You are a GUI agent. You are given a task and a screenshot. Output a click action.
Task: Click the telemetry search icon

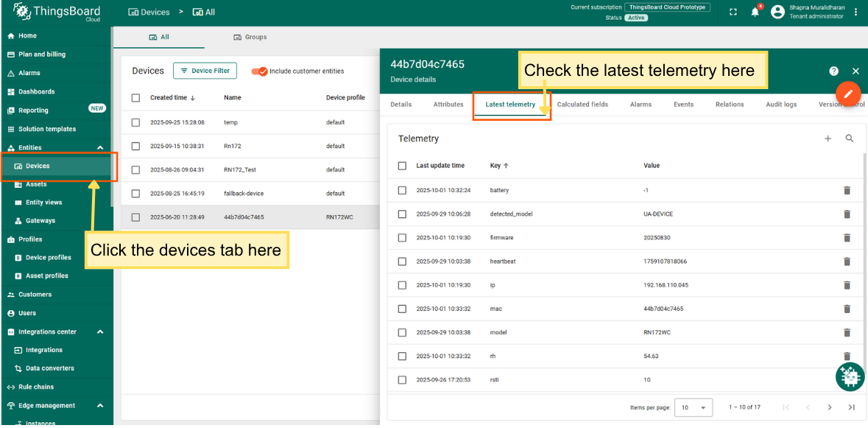coord(850,138)
